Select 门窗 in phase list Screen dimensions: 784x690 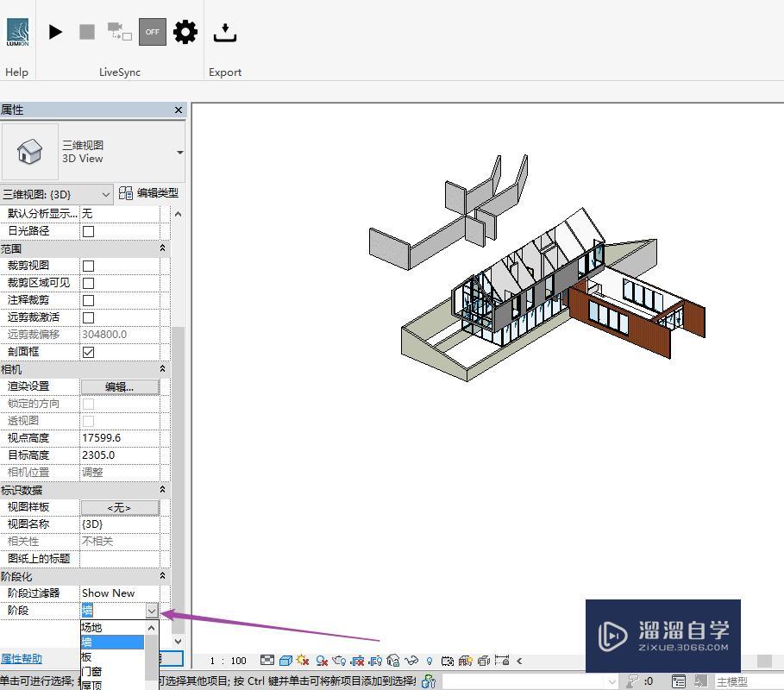pos(112,671)
